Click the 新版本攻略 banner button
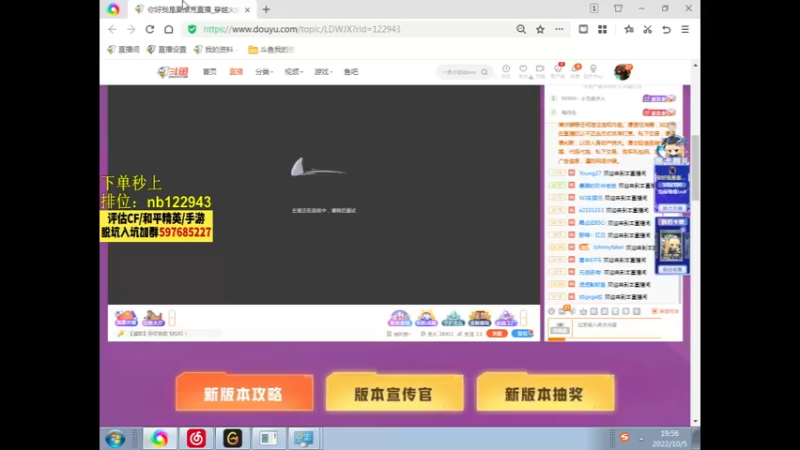 pos(244,392)
